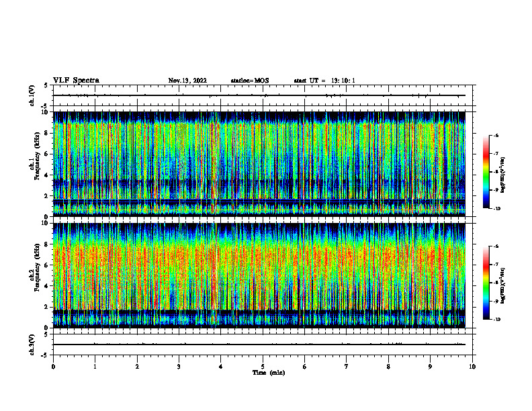Select the "start UT = 13:10:1" text
The image size is (532, 411).
coord(324,81)
